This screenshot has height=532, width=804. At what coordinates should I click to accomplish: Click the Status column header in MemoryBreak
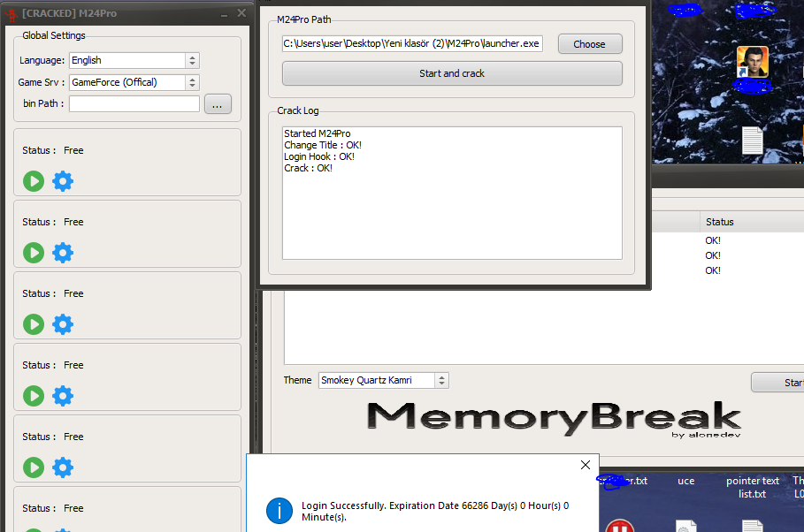[x=751, y=222]
